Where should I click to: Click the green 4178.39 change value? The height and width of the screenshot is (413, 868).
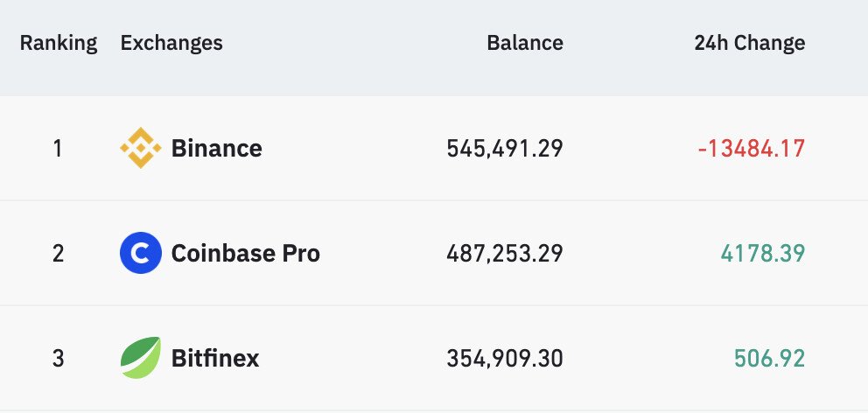click(762, 254)
